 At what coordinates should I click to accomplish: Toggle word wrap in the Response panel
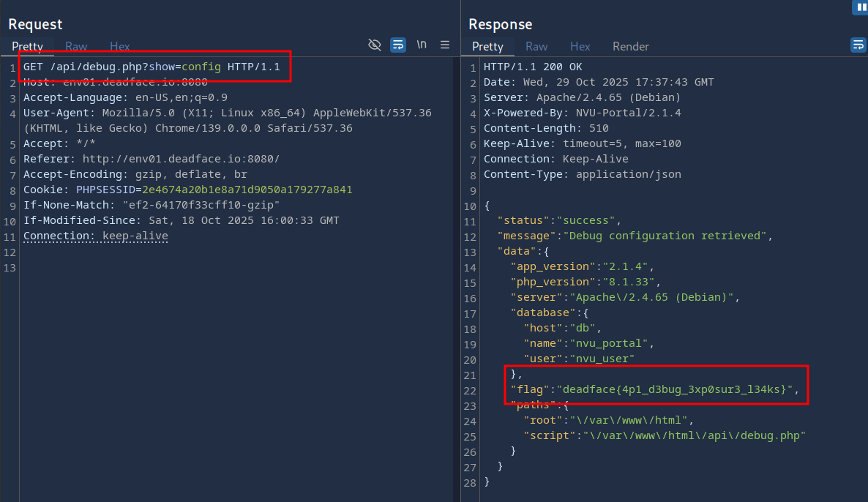pyautogui.click(x=858, y=45)
